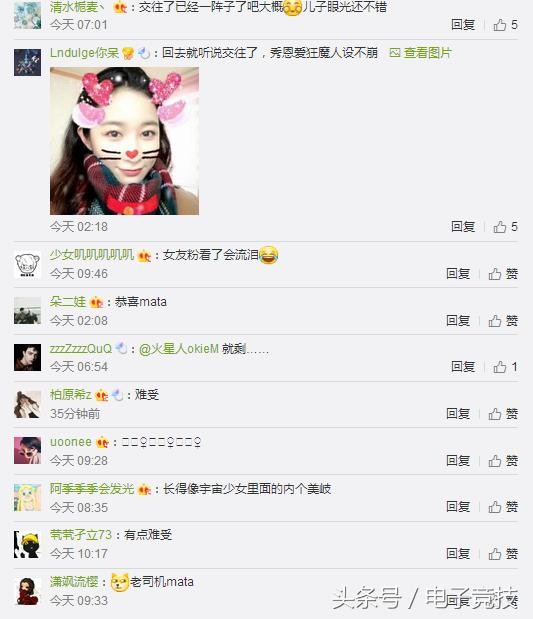Reply to 朵二娃's 恭喜mata comment
The image size is (533, 619).
pos(458,321)
